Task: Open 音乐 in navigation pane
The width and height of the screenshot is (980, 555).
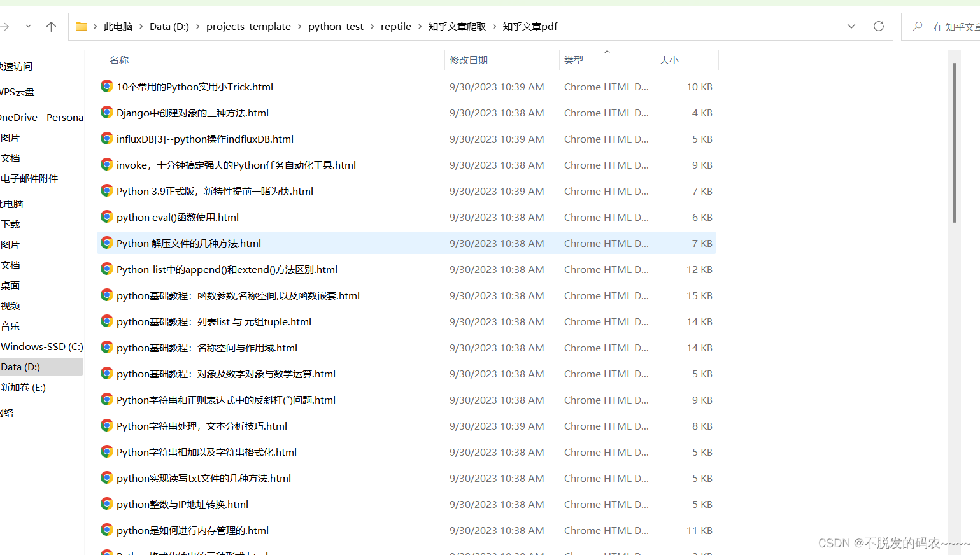Action: (10, 326)
